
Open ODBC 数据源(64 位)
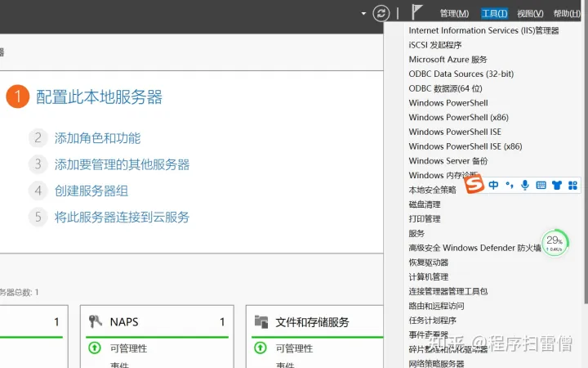(x=445, y=88)
